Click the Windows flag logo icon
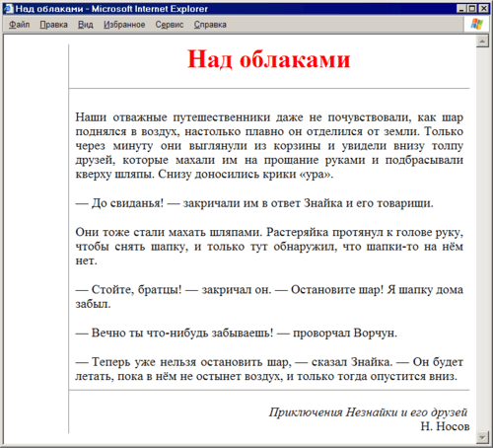The height and width of the screenshot is (448, 493). pos(477,25)
